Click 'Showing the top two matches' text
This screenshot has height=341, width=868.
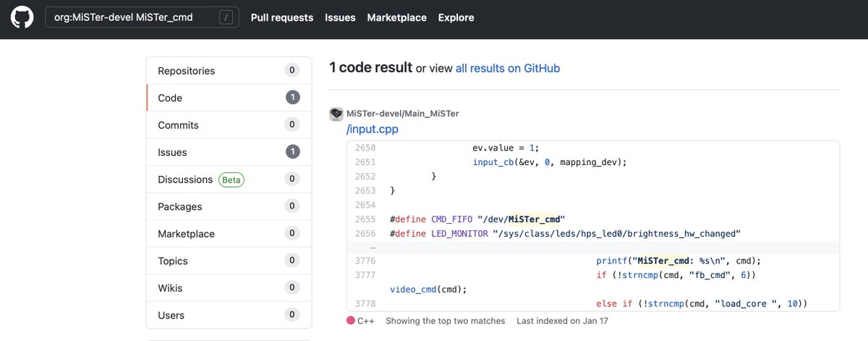pos(446,321)
